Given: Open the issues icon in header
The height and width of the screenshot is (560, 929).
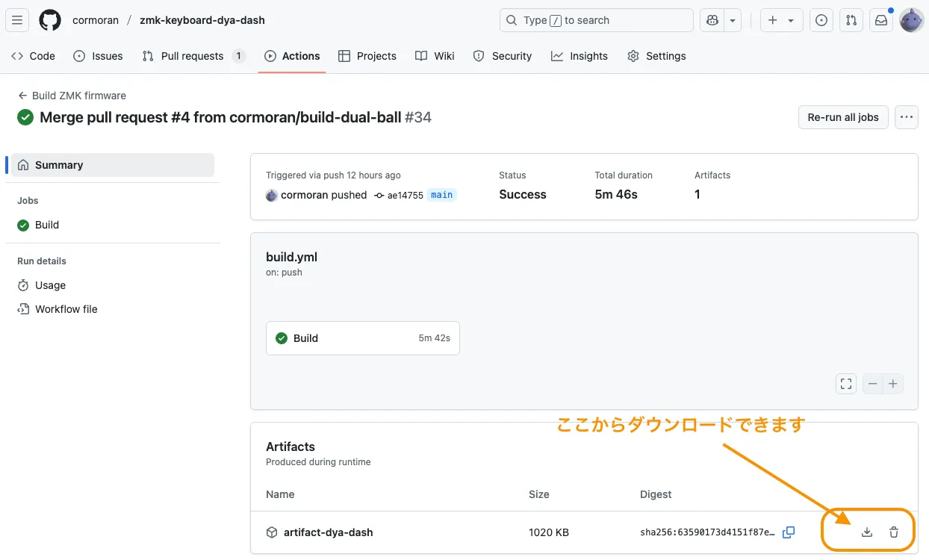Looking at the screenshot, I should tap(821, 20).
